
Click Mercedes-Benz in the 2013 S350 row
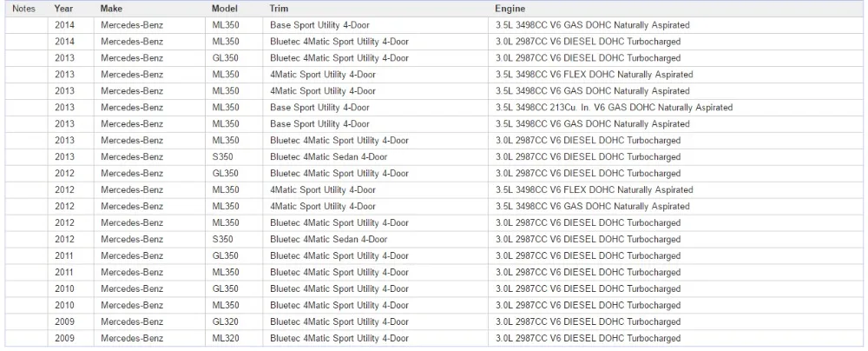(132, 157)
